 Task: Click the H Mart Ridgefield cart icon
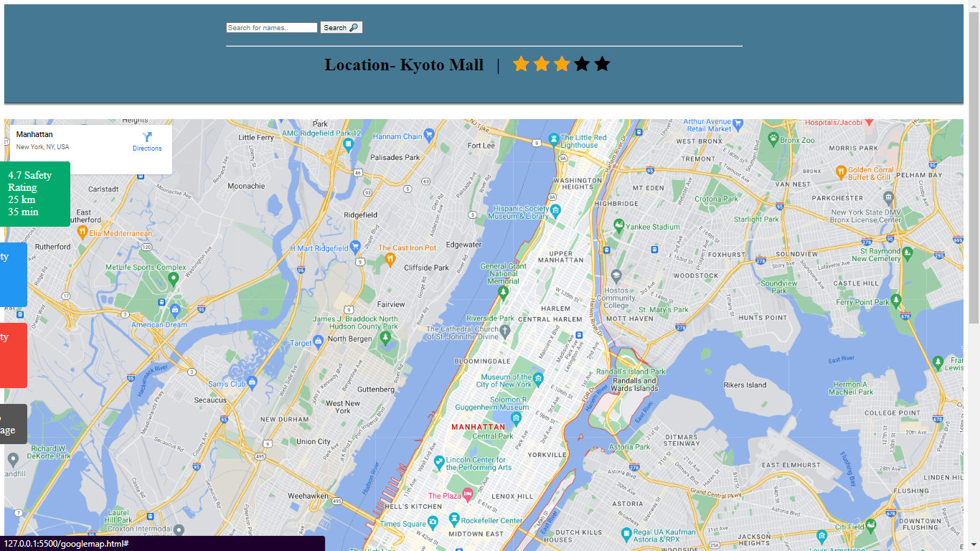click(355, 246)
